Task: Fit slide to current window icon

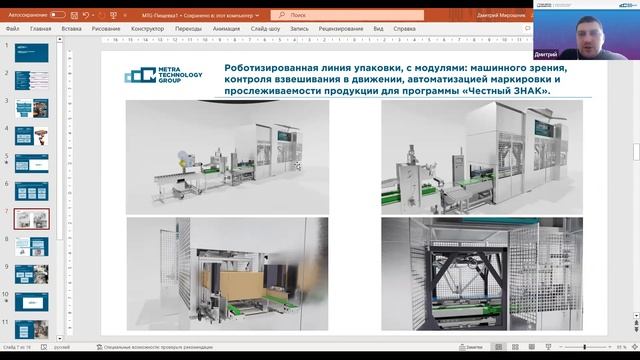Action: point(635,347)
